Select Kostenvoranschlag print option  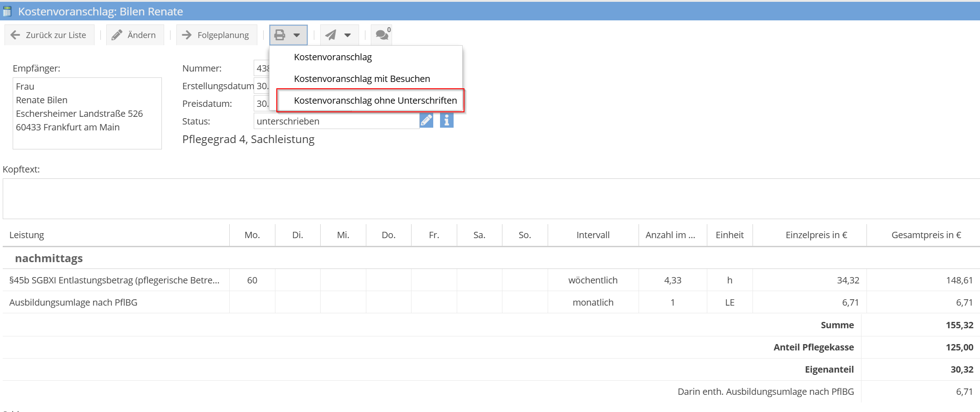click(x=333, y=57)
